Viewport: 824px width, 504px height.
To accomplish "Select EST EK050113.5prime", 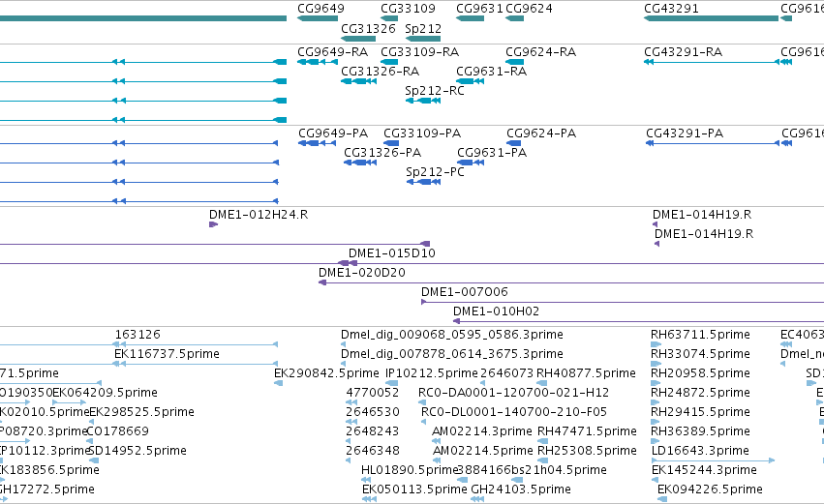I will pyautogui.click(x=414, y=490).
